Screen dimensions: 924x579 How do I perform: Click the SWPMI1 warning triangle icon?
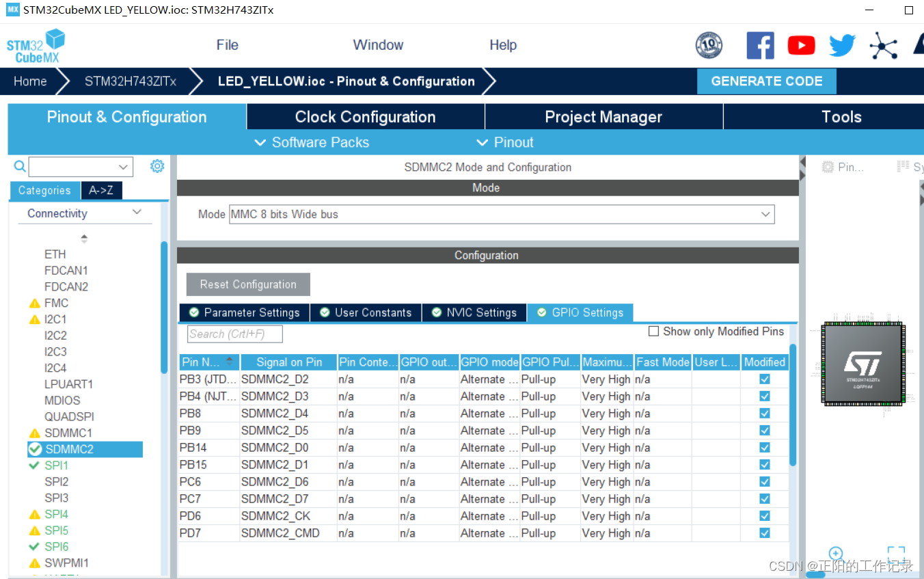click(35, 564)
